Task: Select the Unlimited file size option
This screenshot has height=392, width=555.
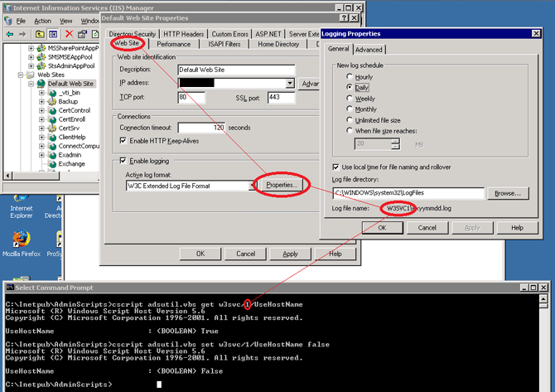Action: [x=350, y=119]
